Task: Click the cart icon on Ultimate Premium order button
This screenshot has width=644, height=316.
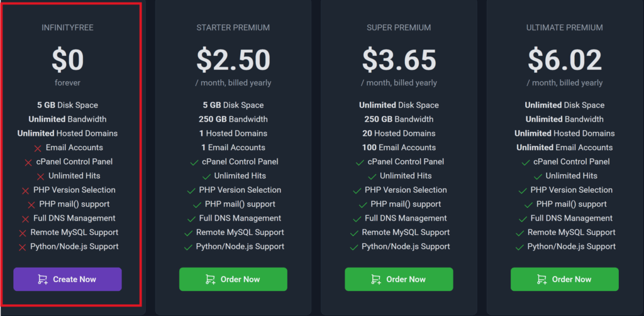Action: coord(542,280)
